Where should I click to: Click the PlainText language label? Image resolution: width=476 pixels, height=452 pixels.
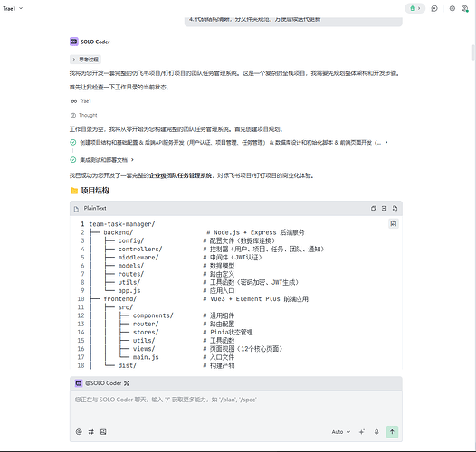[x=95, y=209]
